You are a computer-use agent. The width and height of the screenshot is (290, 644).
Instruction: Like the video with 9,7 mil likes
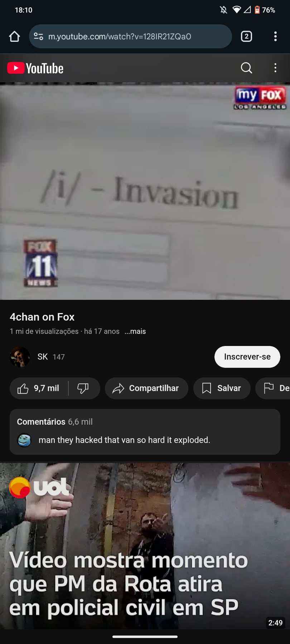tap(39, 388)
